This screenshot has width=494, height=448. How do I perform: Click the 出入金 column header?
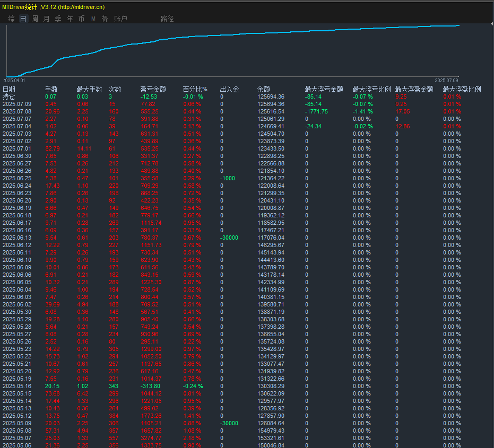coord(229,89)
